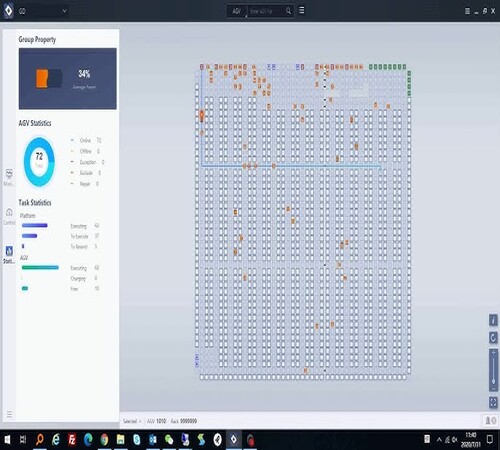Open the title bar list menu icon
The image size is (500, 450).
[467, 11]
